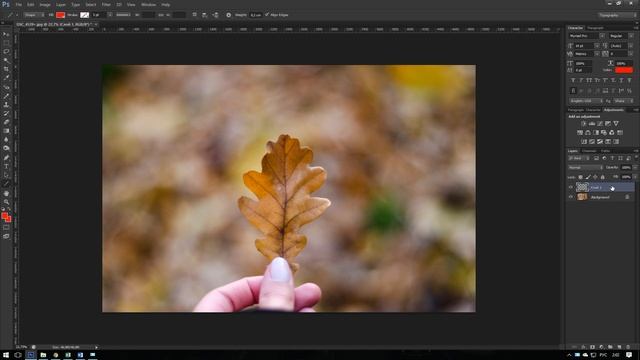This screenshot has width=640, height=360.
Task: Select the Brush tool
Action: point(6,96)
